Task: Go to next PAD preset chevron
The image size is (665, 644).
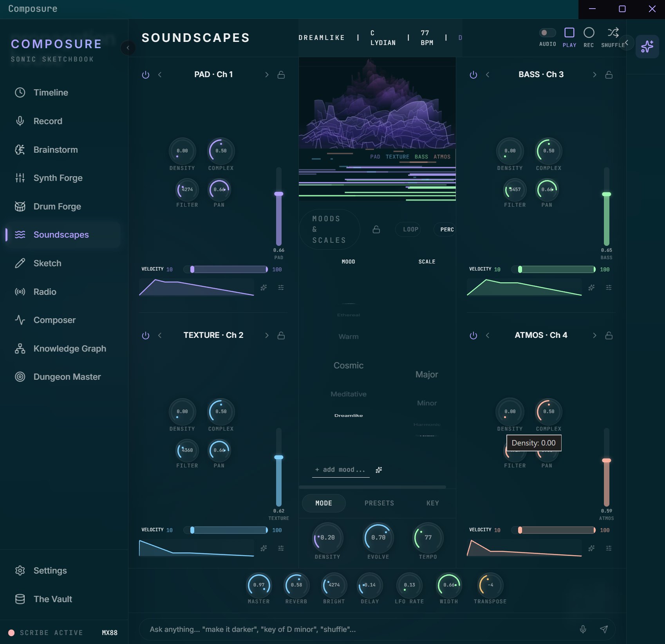Action: pos(267,75)
